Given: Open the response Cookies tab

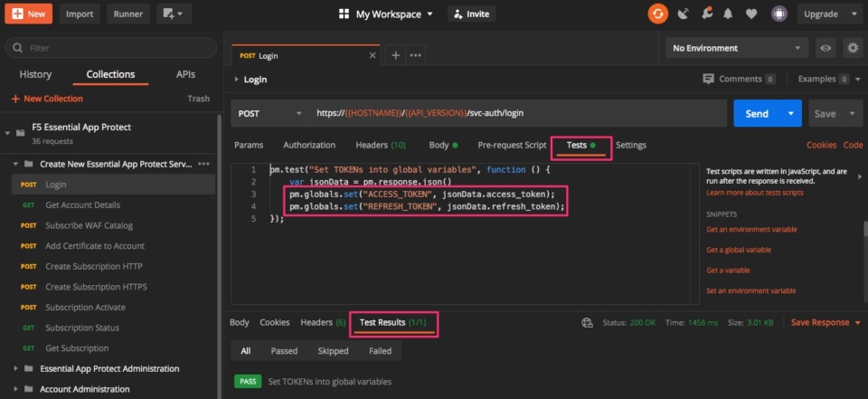Looking at the screenshot, I should 275,322.
